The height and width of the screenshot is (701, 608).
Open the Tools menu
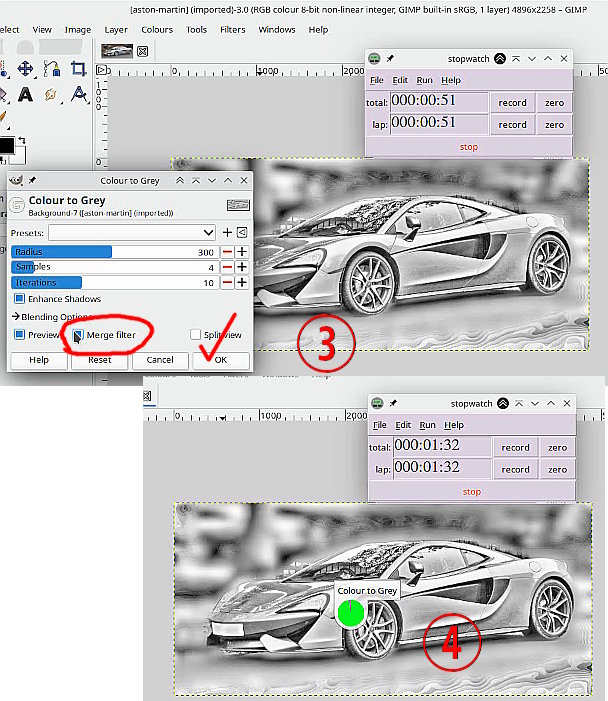(197, 30)
